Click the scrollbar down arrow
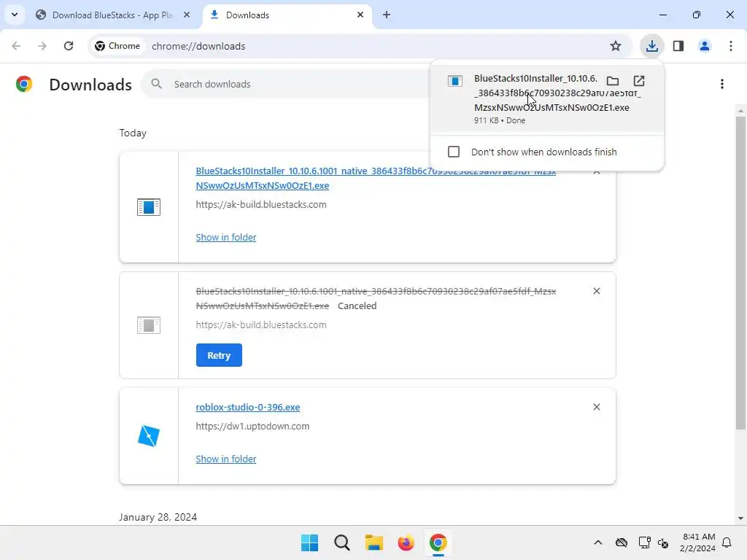This screenshot has width=747, height=560. pyautogui.click(x=740, y=518)
